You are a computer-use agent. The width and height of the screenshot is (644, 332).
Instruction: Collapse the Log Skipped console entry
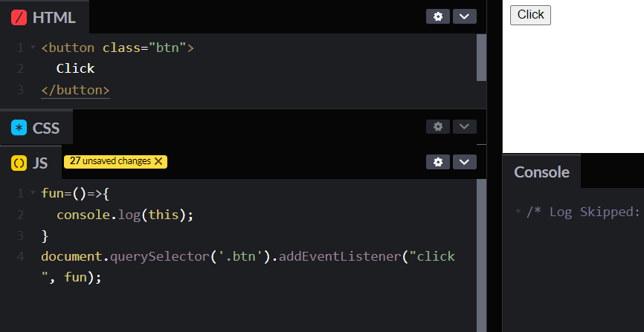pos(518,212)
